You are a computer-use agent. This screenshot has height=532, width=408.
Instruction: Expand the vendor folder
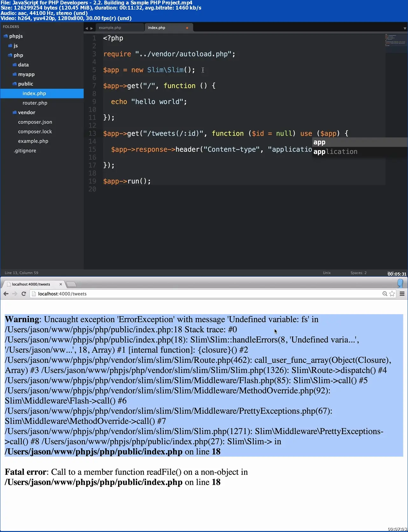14,113
